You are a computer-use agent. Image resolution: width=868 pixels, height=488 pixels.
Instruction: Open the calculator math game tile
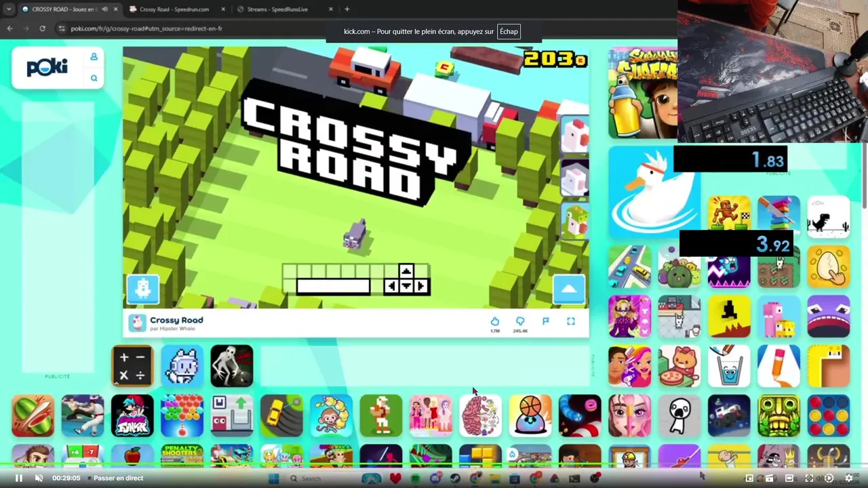(132, 366)
